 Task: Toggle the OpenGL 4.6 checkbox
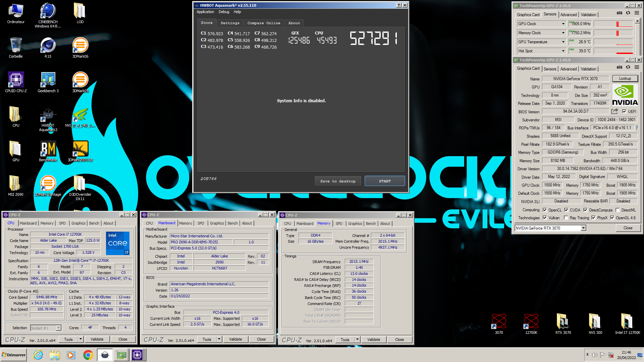pyautogui.click(x=612, y=218)
